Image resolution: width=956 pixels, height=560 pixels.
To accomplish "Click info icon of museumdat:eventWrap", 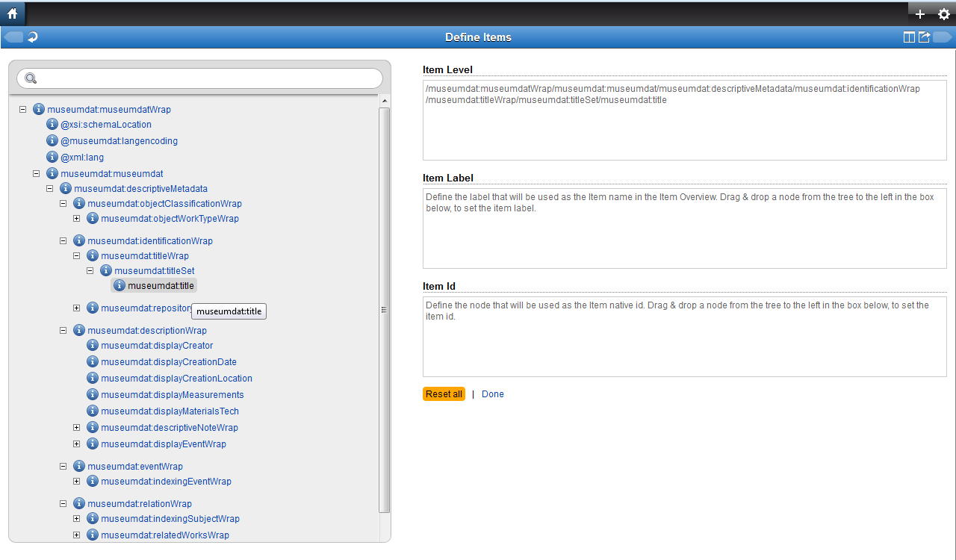I will (79, 466).
